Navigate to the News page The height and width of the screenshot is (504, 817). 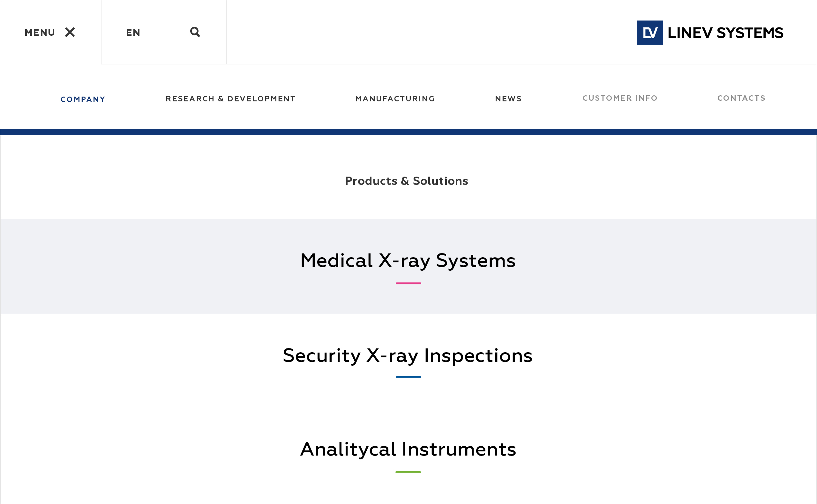[508, 99]
